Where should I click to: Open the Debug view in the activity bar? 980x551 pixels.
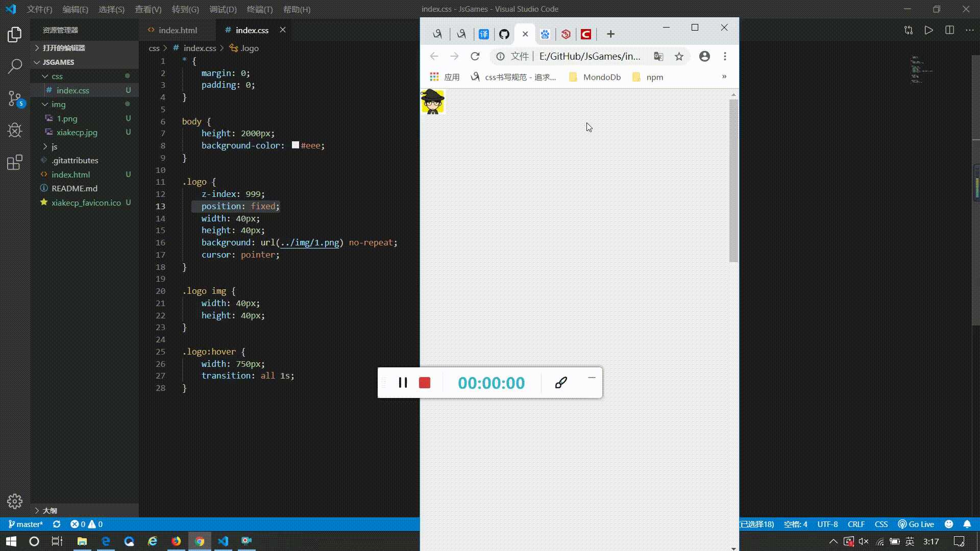[x=15, y=130]
